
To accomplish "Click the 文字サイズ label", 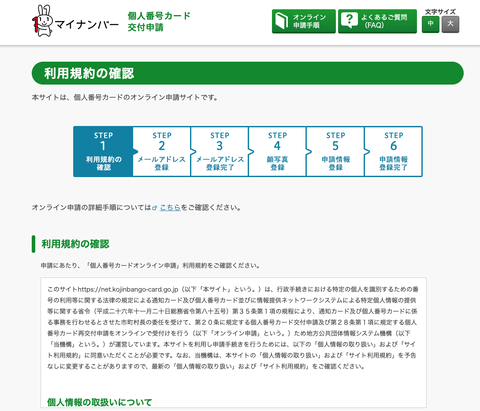I will point(440,12).
